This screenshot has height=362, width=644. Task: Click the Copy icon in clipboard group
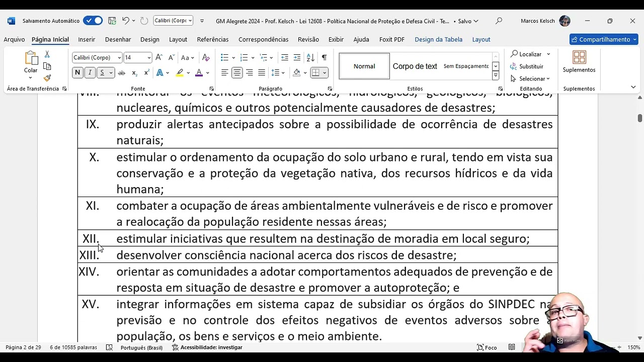click(x=47, y=66)
